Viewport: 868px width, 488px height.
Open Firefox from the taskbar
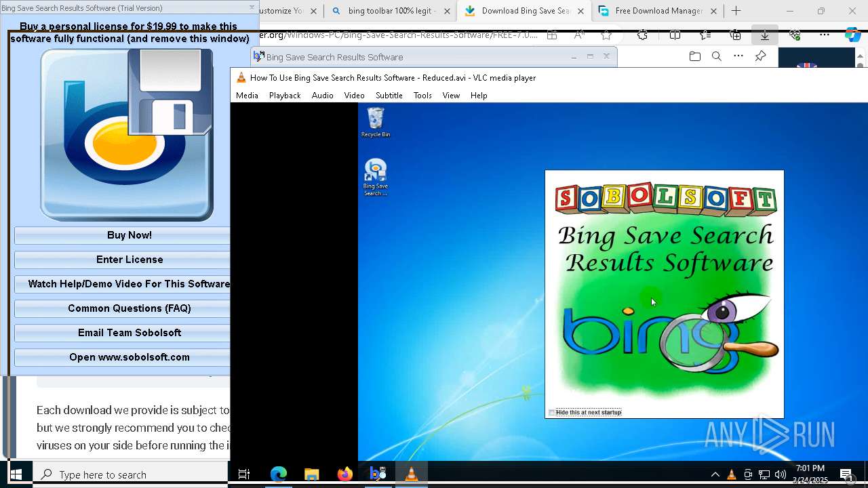click(344, 474)
